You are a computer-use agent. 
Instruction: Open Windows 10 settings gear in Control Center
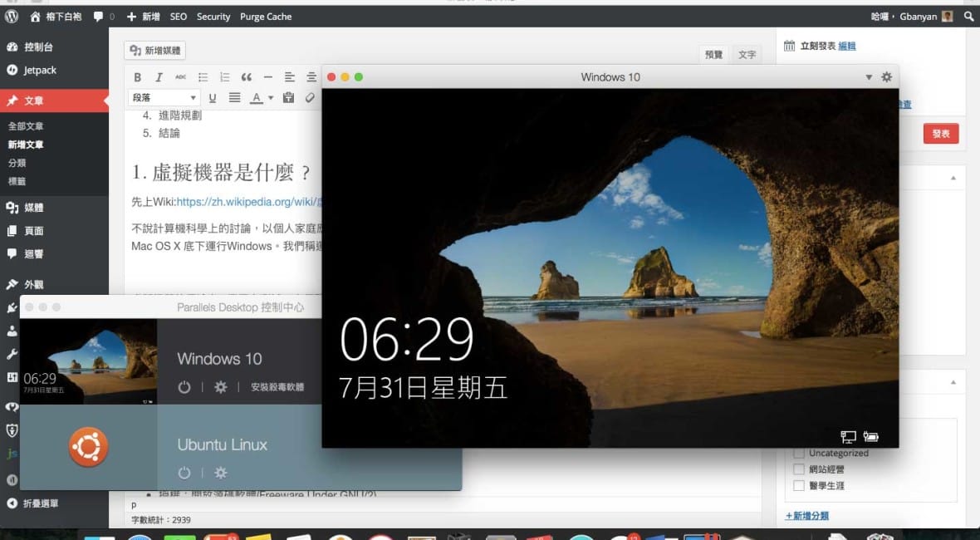220,387
